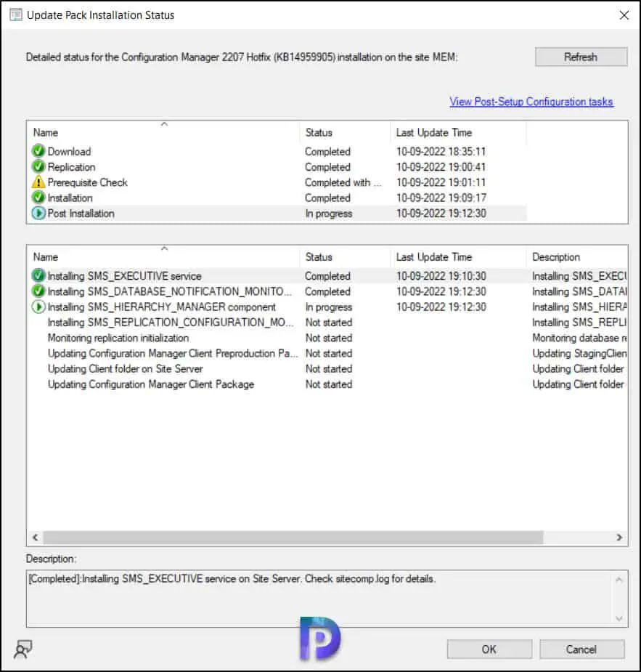This screenshot has width=641, height=672.
Task: Click the Cancel button
Action: pos(581,649)
